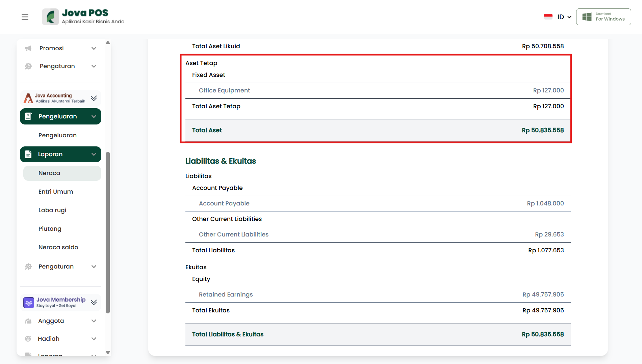This screenshot has height=364, width=642.
Task: Expand the Promosi menu chevron
Action: click(94, 48)
